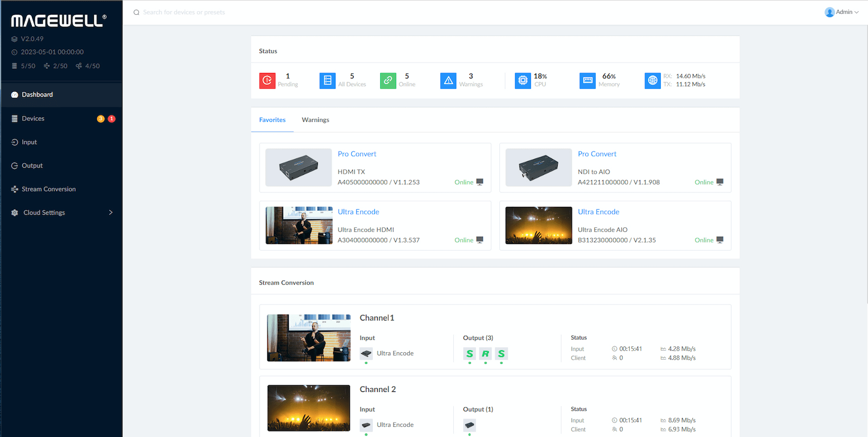
Task: Click the orange 3 warnings badge on Devices
Action: click(x=101, y=119)
